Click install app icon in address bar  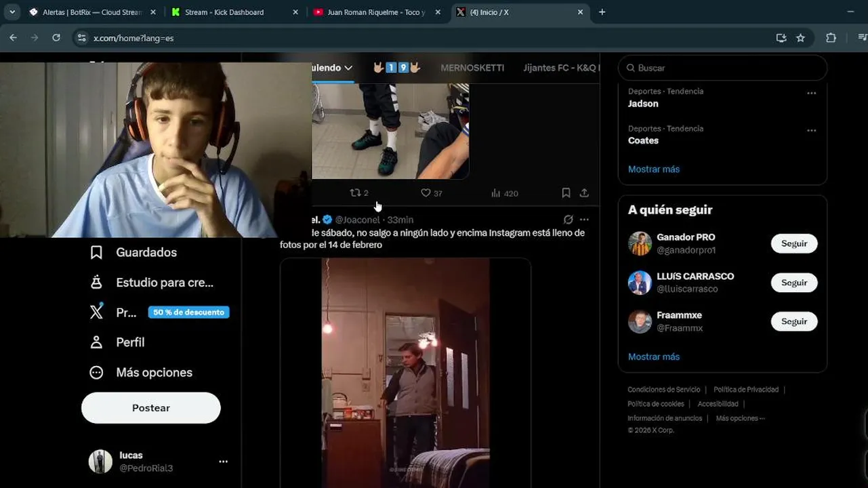781,38
